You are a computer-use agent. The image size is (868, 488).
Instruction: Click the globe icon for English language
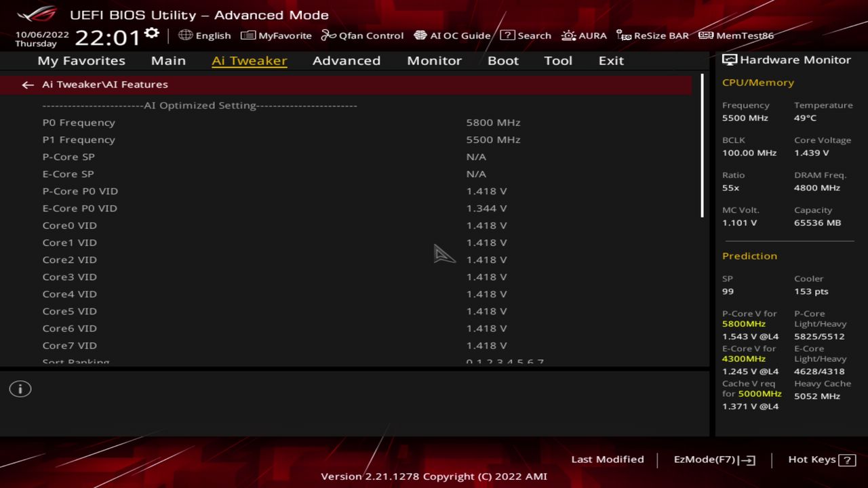pos(186,35)
